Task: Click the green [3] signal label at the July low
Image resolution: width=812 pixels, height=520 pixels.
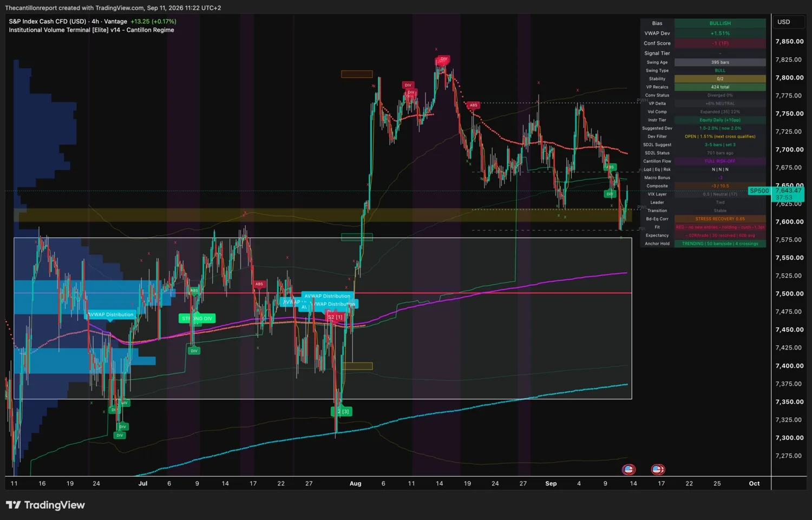Action: (342, 411)
